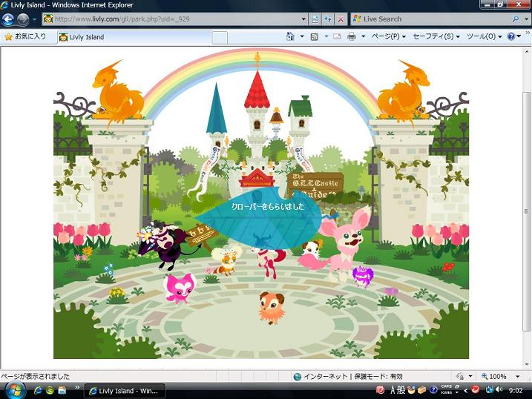
Task: Open the セーフティ(S) menu
Action: (436, 36)
